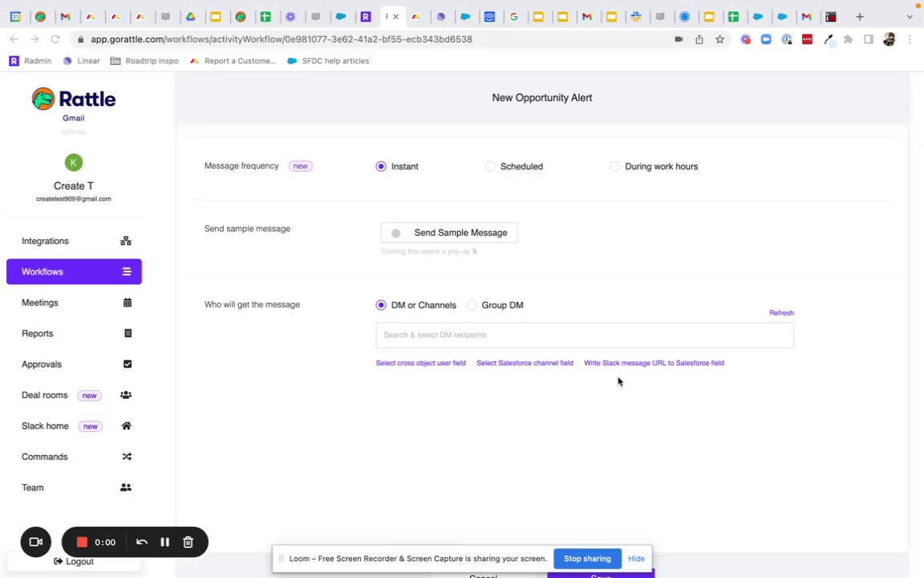Click the Send Sample Message button
Screen dimensions: 924x578
(x=449, y=233)
